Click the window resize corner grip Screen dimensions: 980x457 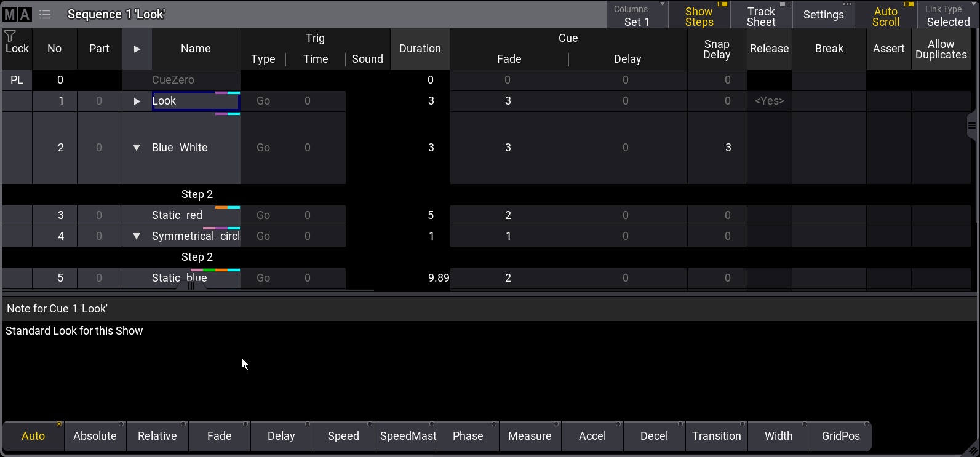point(971,449)
